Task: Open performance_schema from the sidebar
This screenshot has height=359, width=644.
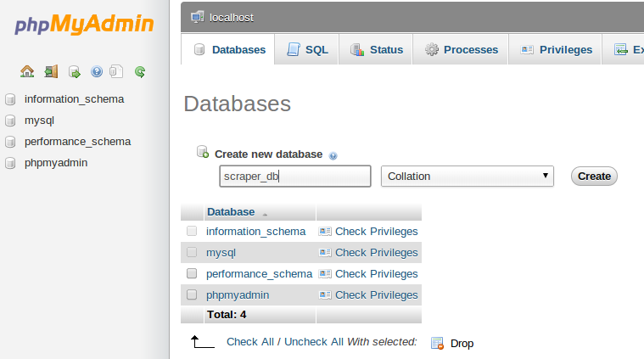Action: (x=77, y=142)
